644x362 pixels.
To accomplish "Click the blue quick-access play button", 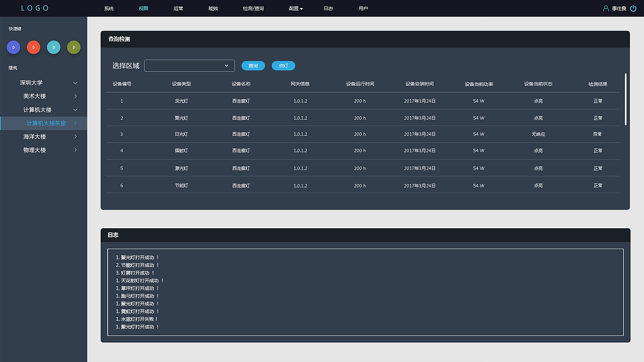I will click(x=13, y=47).
